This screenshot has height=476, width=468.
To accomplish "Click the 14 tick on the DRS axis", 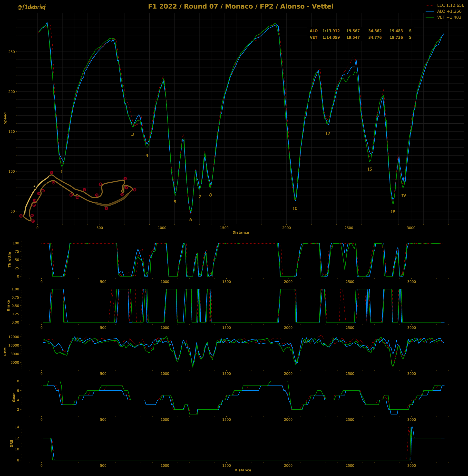I will pyautogui.click(x=17, y=427).
